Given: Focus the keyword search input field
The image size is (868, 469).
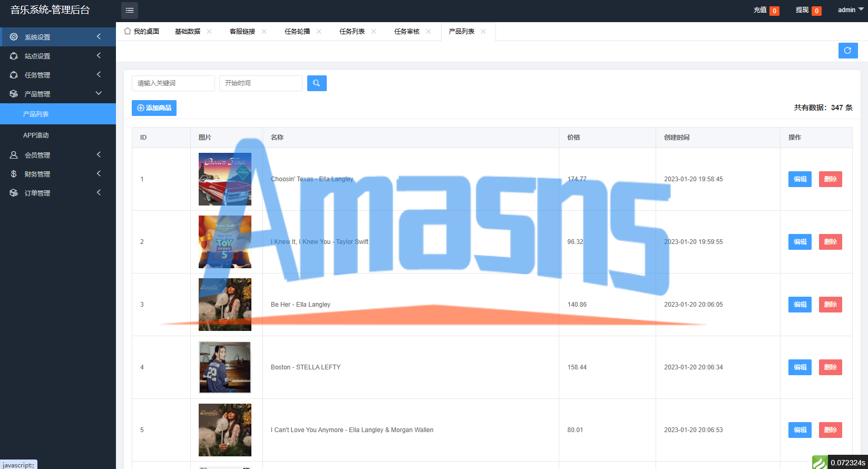Looking at the screenshot, I should click(x=173, y=83).
